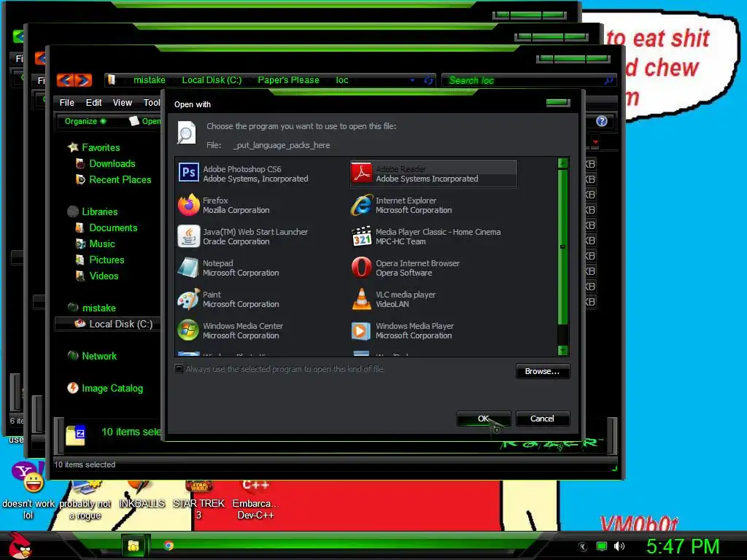Screen dimensions: 747x560
Task: Click Local Disk (C:) breadcrumb segment
Action: pyautogui.click(x=212, y=80)
